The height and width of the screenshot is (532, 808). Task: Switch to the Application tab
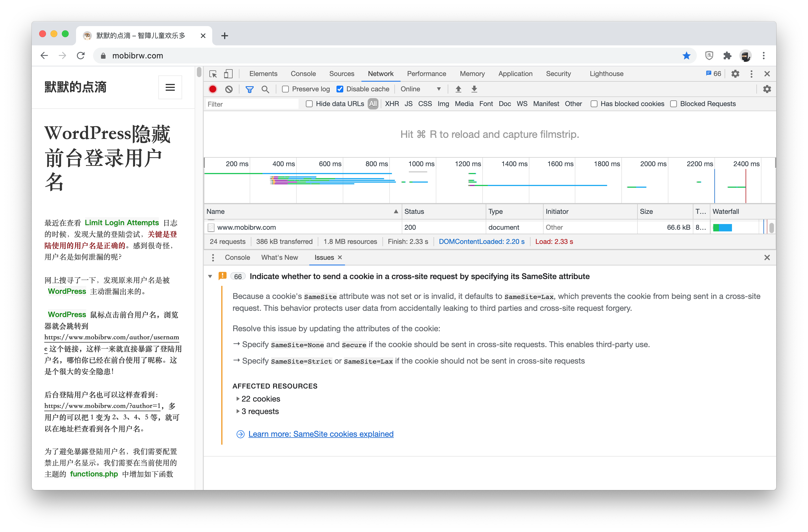(515, 74)
